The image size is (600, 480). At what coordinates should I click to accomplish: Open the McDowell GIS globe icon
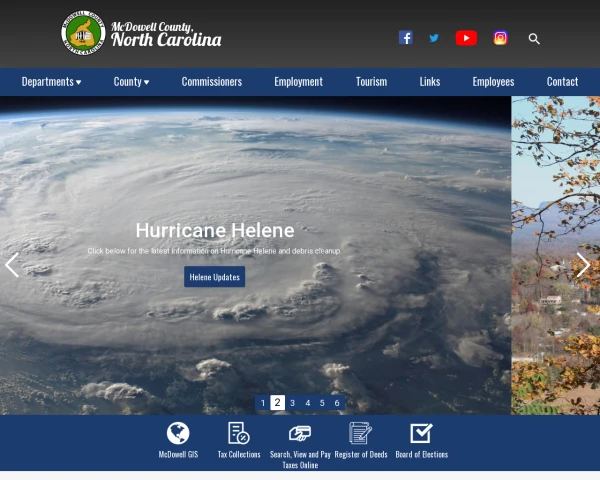point(178,433)
